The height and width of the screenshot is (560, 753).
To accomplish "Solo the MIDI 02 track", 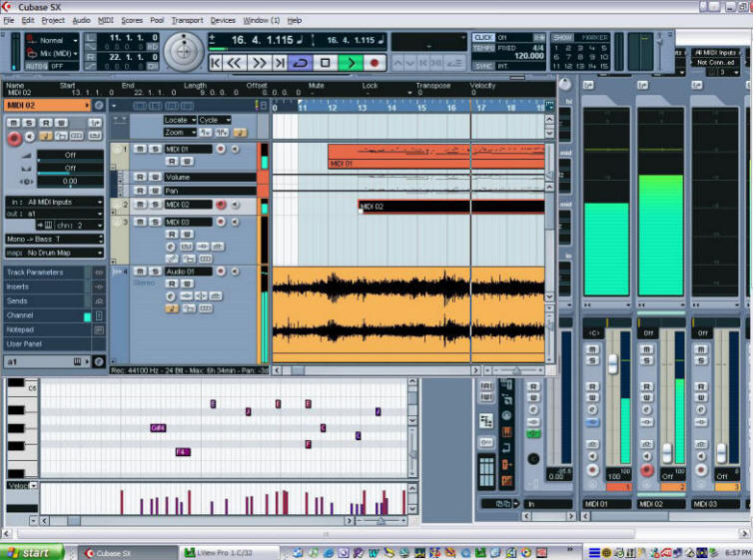I will coord(154,205).
